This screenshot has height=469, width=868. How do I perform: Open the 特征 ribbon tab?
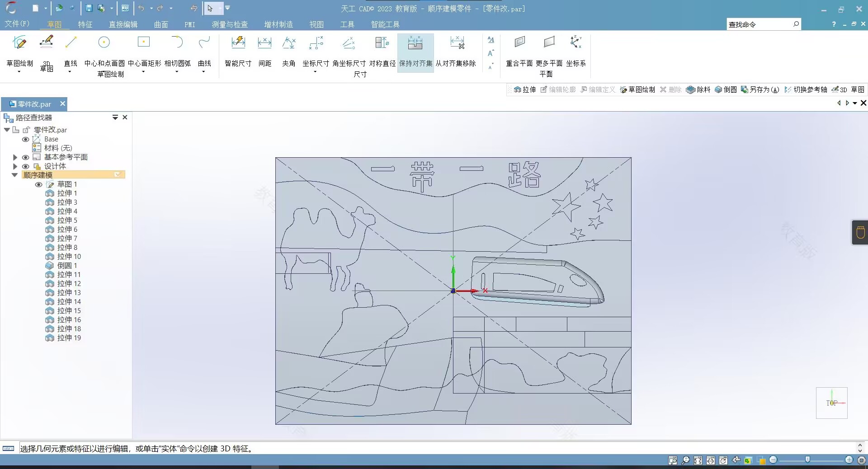tap(85, 24)
